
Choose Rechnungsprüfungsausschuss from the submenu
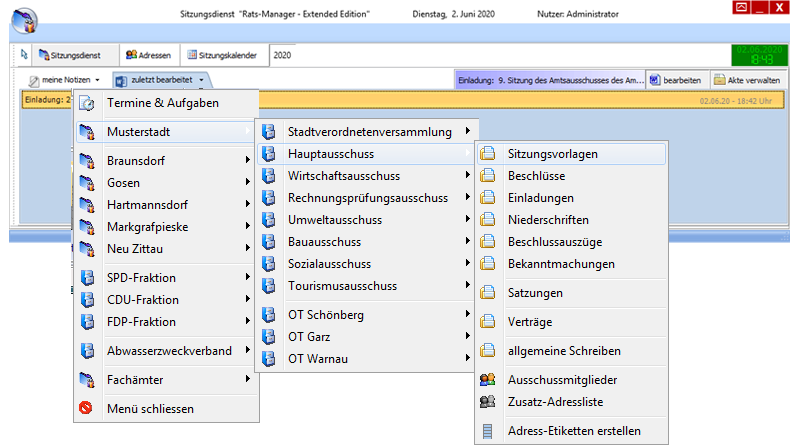(x=366, y=198)
